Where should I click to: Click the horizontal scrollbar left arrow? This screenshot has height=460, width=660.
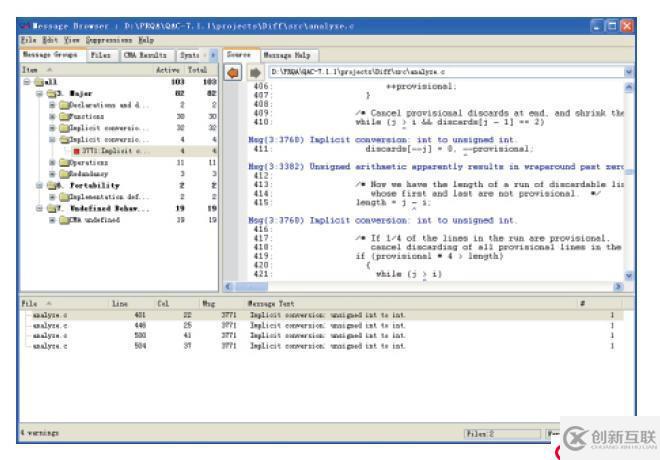(x=229, y=287)
